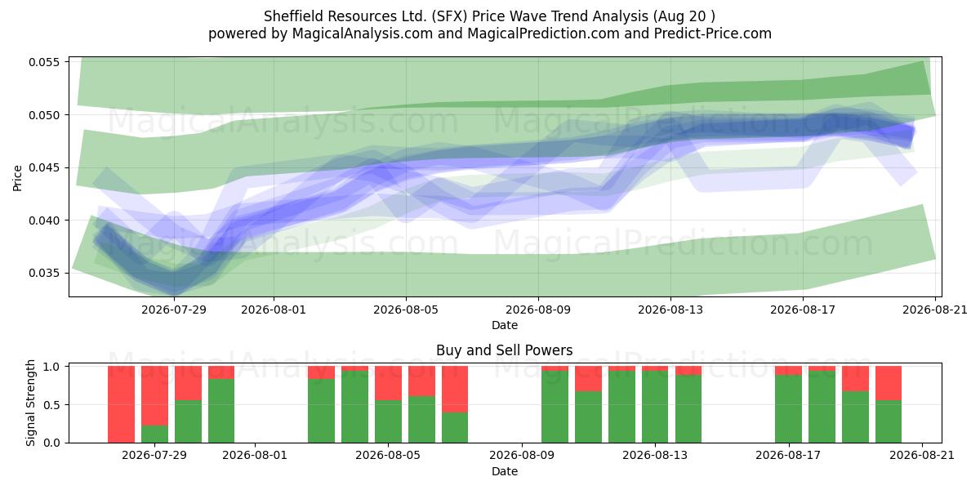The height and width of the screenshot is (490, 980).
Task: Click the subtitle line starting 'powered by MagicalAnalysis.com'
Action: [490, 33]
